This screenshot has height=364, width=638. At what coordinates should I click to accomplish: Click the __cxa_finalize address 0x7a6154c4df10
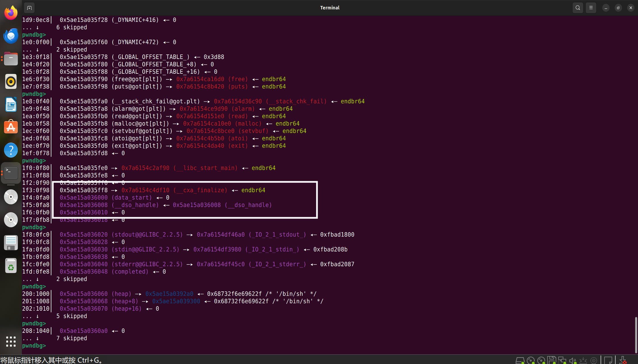pyautogui.click(x=145, y=190)
